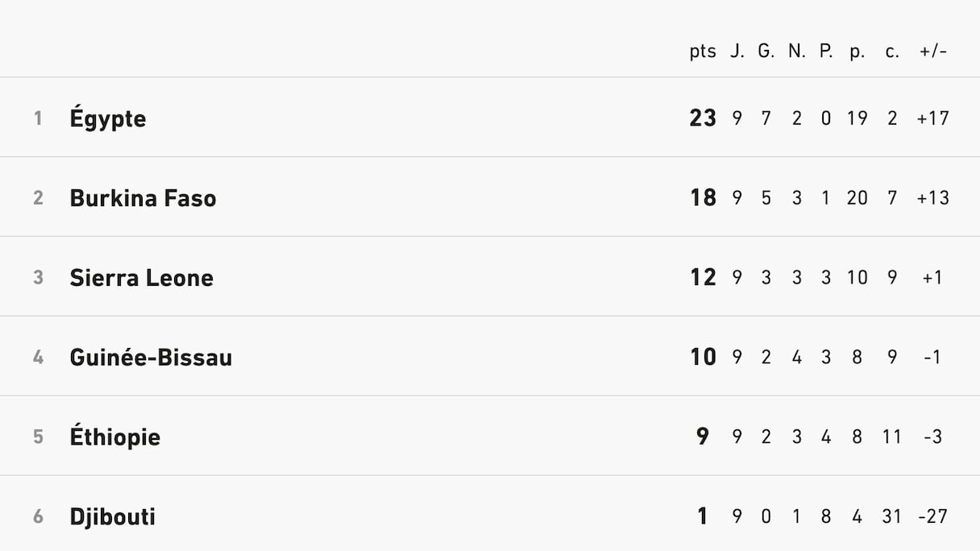Select the N. column header
Image resolution: width=980 pixels, height=551 pixels.
tap(797, 52)
